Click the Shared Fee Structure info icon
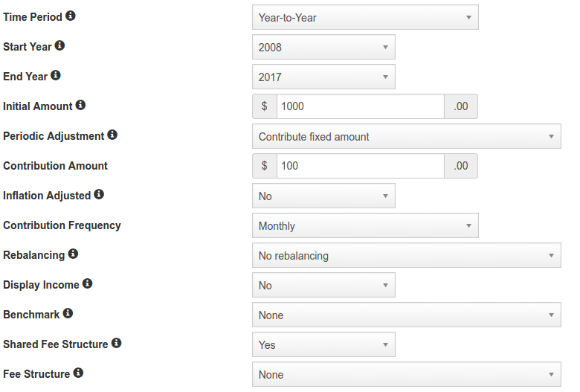 pos(117,343)
